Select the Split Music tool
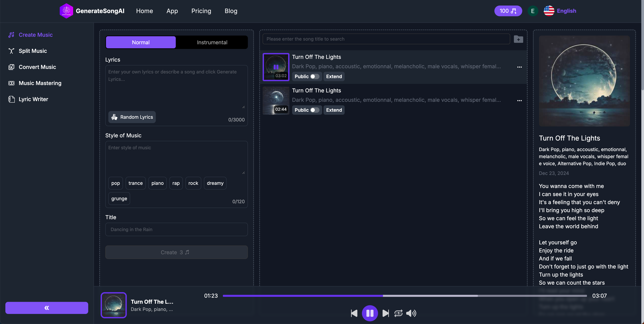644x324 pixels. 33,51
